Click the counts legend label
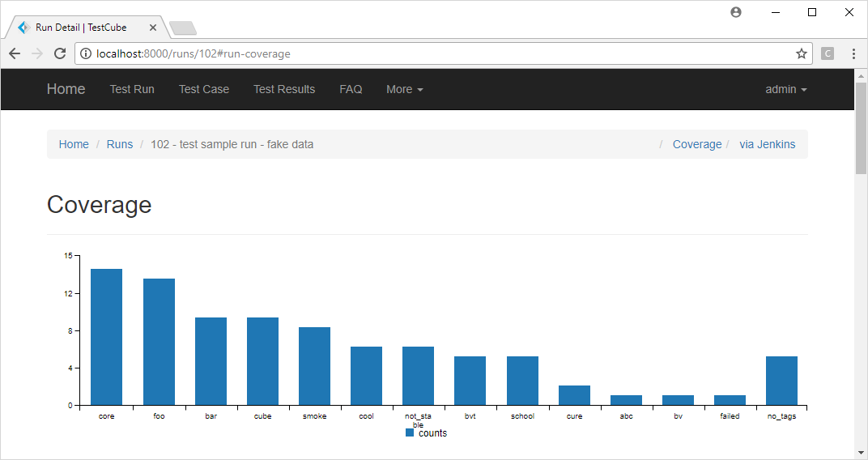 tap(433, 433)
